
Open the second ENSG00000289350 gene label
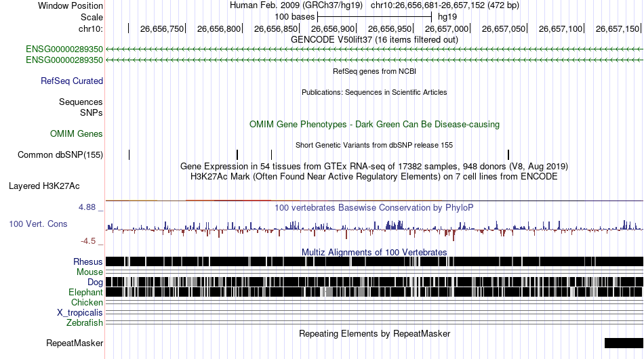tap(64, 60)
